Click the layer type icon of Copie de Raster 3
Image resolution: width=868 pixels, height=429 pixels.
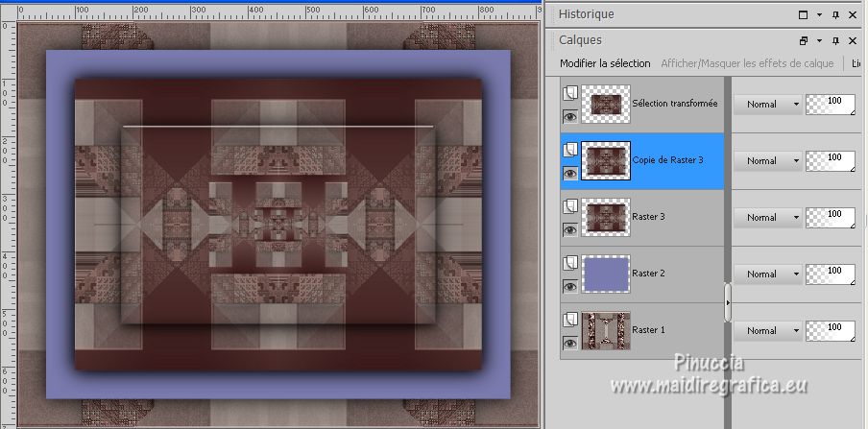(x=570, y=150)
